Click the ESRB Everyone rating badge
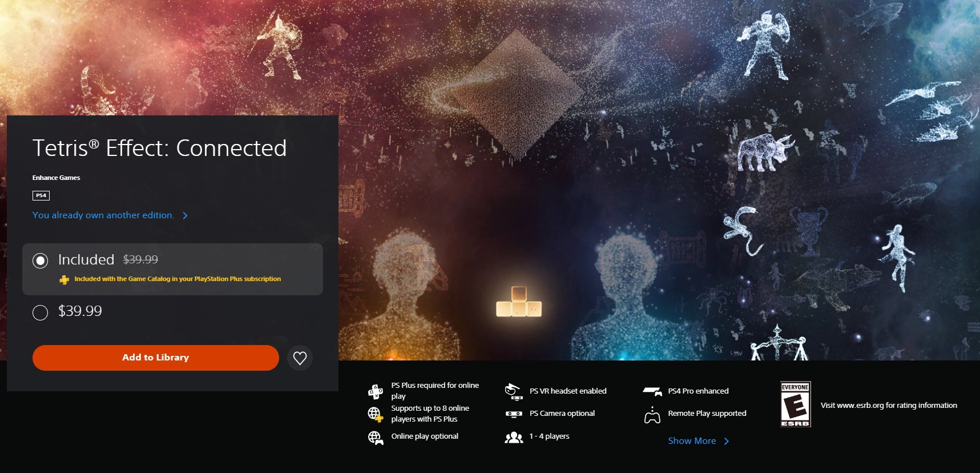 (x=795, y=404)
